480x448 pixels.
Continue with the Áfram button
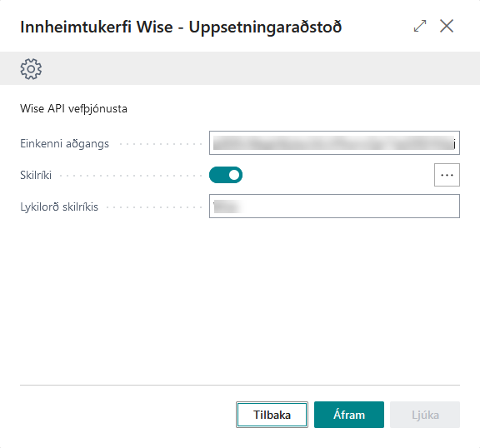[349, 415]
